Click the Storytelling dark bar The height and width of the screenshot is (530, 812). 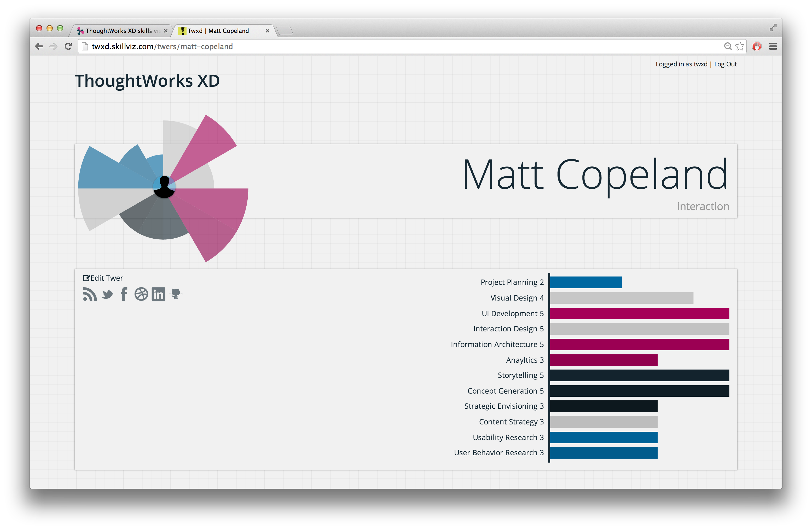tap(639, 375)
